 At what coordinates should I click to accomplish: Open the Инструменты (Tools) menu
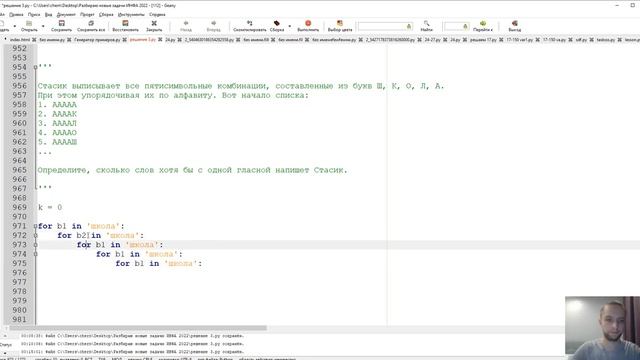coord(131,14)
